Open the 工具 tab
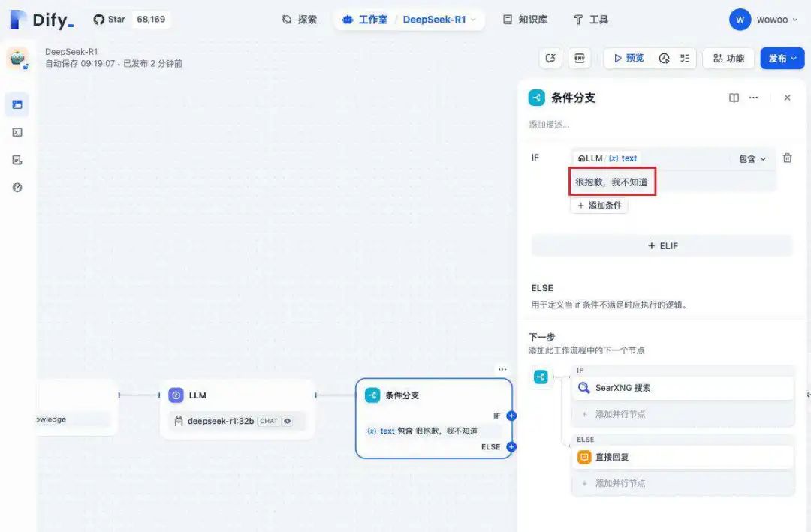The image size is (811, 532). pos(591,20)
